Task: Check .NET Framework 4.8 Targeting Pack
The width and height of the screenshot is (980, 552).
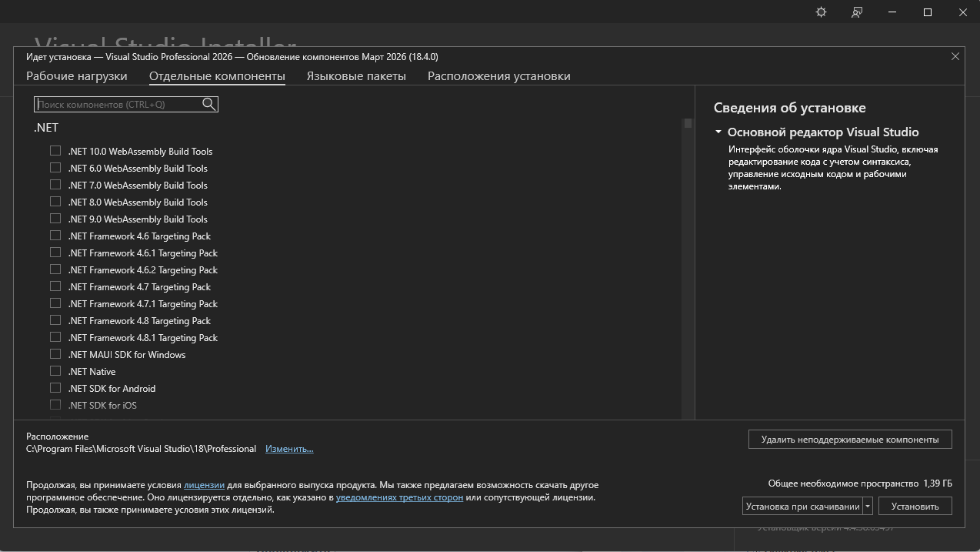Action: 55,320
